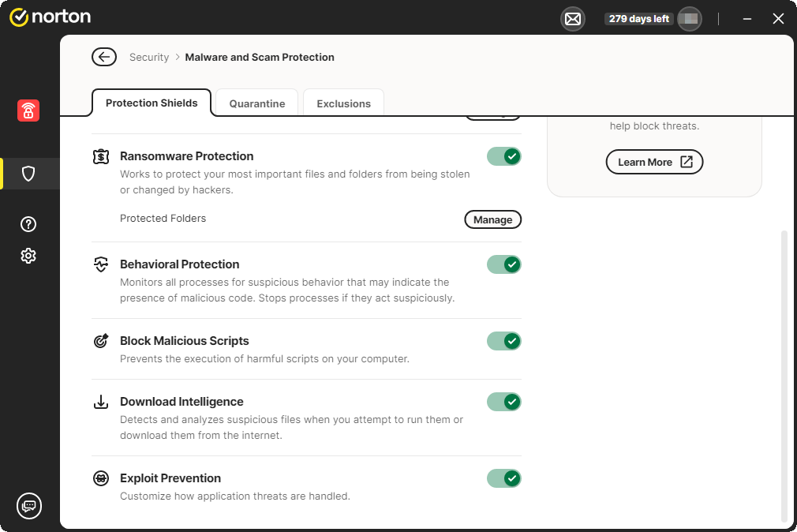Click the Block Malicious Scripts heading
Image resolution: width=797 pixels, height=532 pixels.
point(185,341)
